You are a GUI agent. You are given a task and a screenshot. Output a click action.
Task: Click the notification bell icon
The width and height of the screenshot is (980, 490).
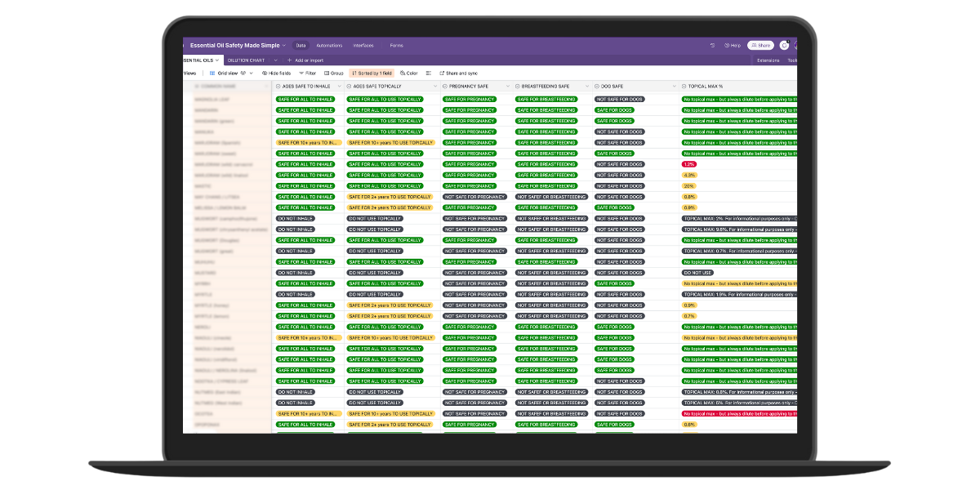point(784,46)
